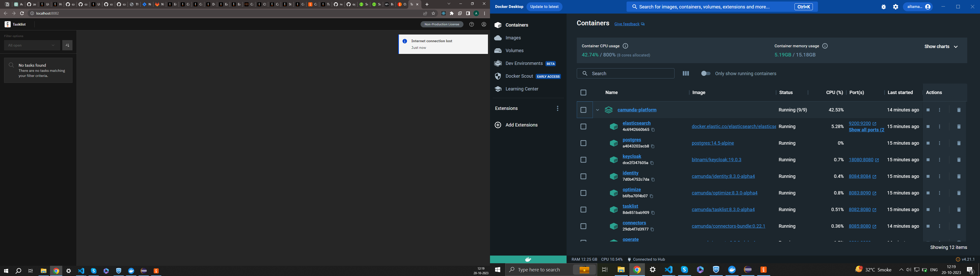Viewport: 980px width, 276px height.
Task: Click the memory usage info icon
Action: point(825,46)
